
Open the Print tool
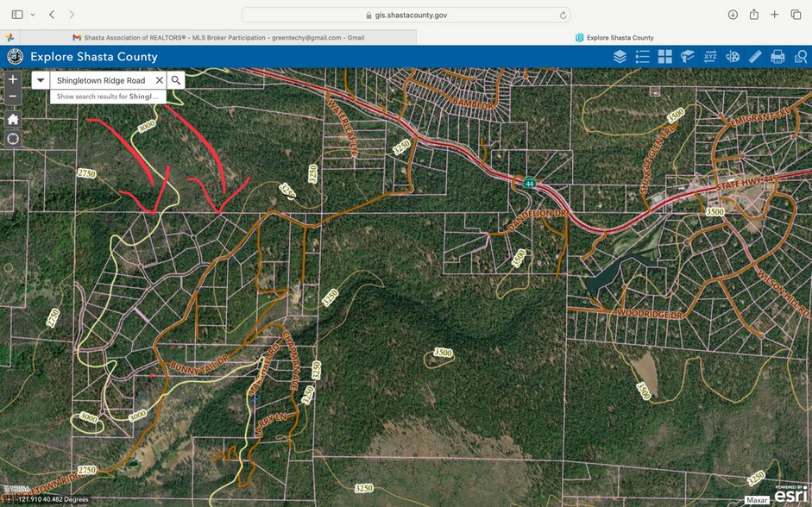pyautogui.click(x=778, y=56)
